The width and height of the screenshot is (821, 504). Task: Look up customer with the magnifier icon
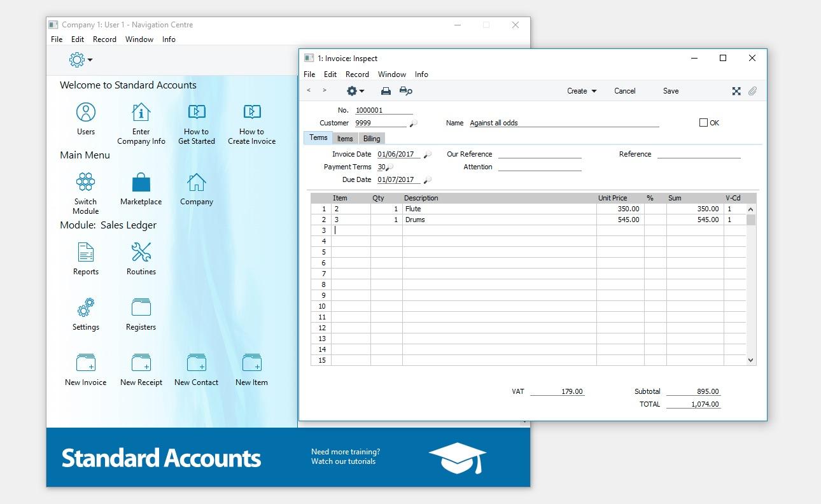tap(413, 123)
